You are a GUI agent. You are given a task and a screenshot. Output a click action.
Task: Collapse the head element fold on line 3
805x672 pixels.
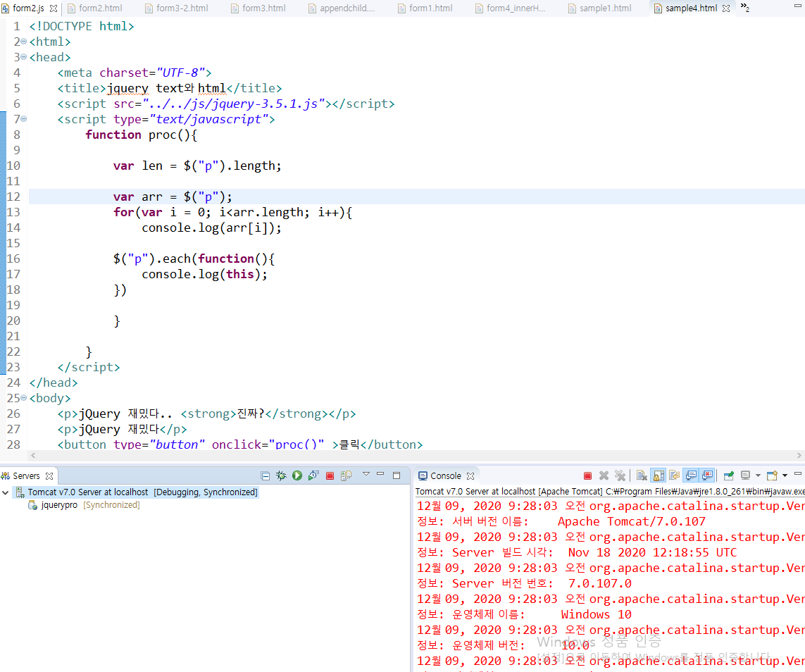24,56
